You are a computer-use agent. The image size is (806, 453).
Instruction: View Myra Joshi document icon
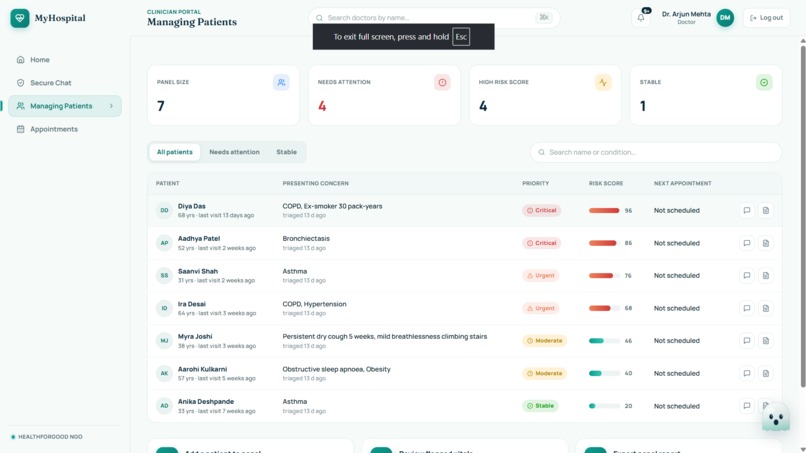(765, 340)
